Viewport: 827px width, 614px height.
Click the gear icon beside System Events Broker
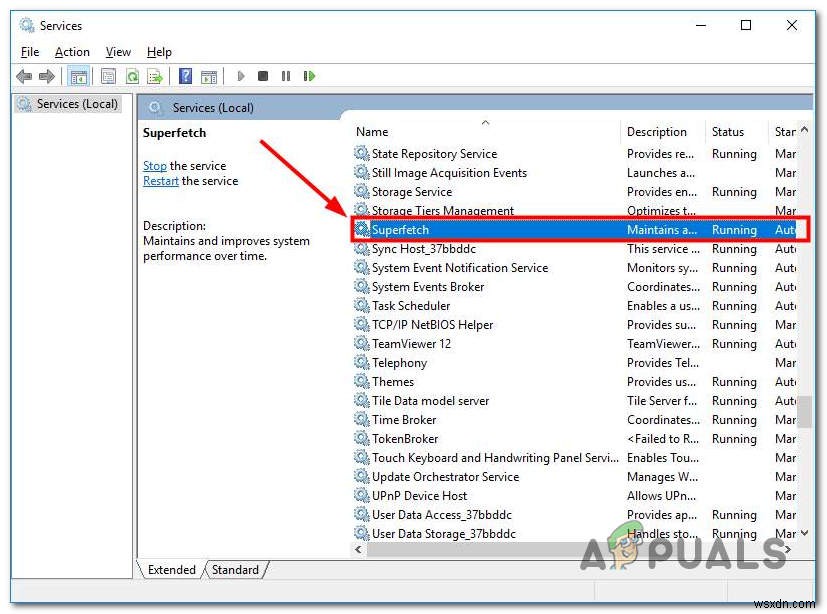362,286
